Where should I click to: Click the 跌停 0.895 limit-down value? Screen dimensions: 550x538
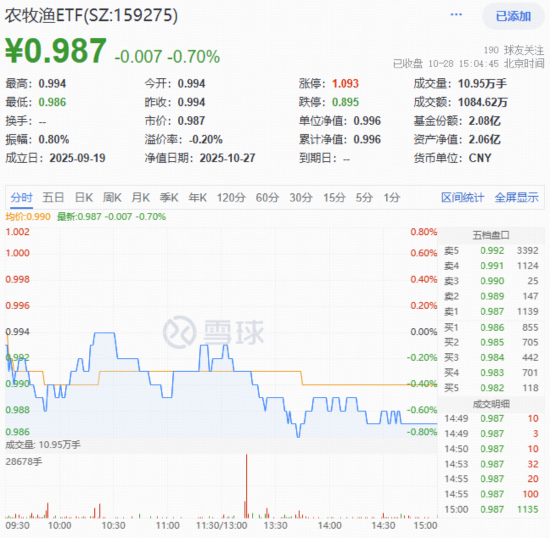(x=345, y=102)
